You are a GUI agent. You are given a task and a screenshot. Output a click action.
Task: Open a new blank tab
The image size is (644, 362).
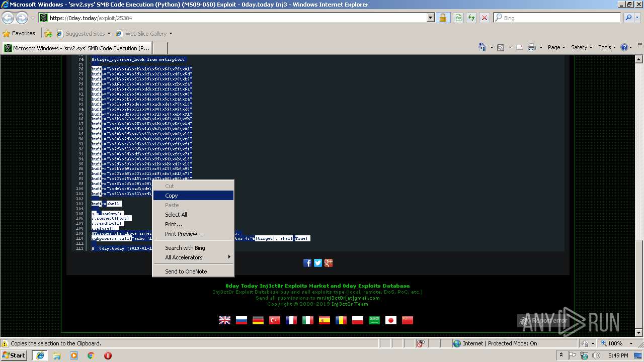[160, 48]
